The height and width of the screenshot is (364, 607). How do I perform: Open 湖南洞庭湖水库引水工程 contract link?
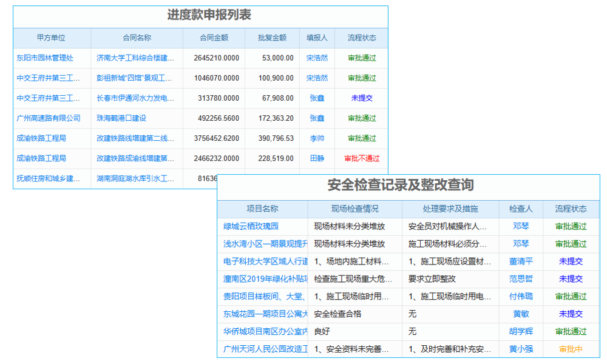pos(135,178)
